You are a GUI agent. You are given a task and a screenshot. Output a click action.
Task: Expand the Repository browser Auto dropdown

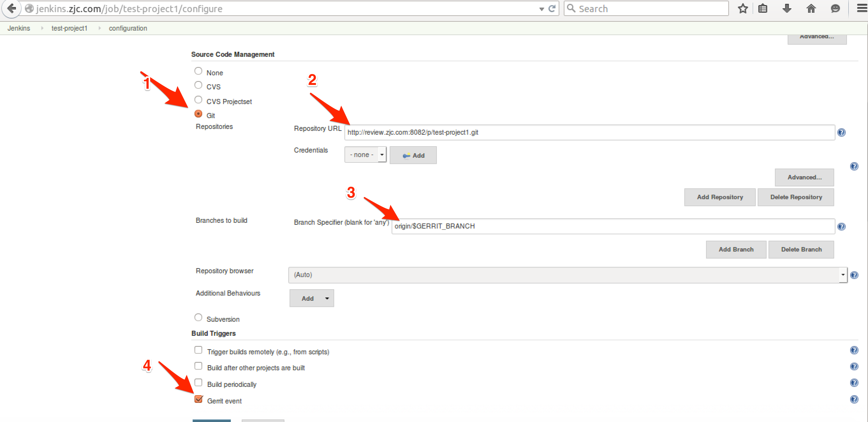[x=842, y=274]
